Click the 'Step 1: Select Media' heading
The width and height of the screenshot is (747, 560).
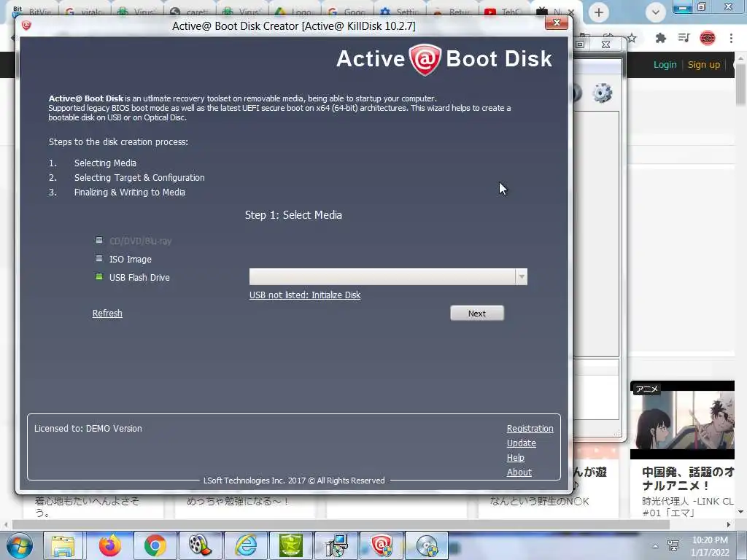293,215
